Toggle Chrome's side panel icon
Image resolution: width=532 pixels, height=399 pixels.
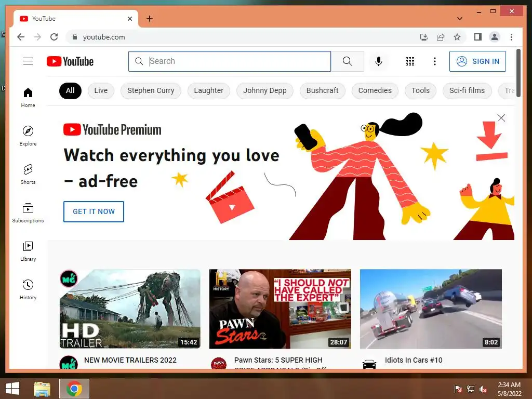tap(478, 37)
